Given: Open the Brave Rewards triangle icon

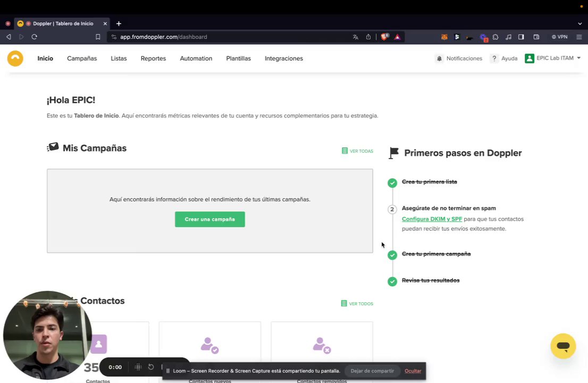Looking at the screenshot, I should click(x=398, y=37).
